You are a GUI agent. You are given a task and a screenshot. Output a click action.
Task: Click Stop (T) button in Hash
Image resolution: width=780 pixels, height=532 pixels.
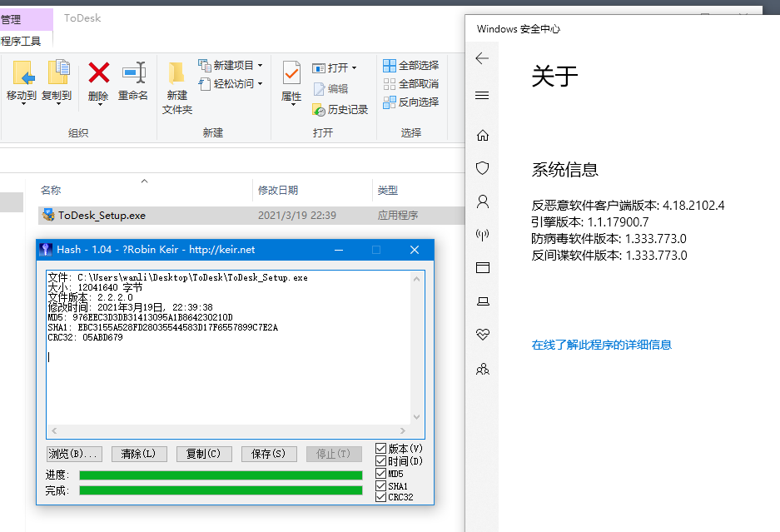(x=334, y=454)
